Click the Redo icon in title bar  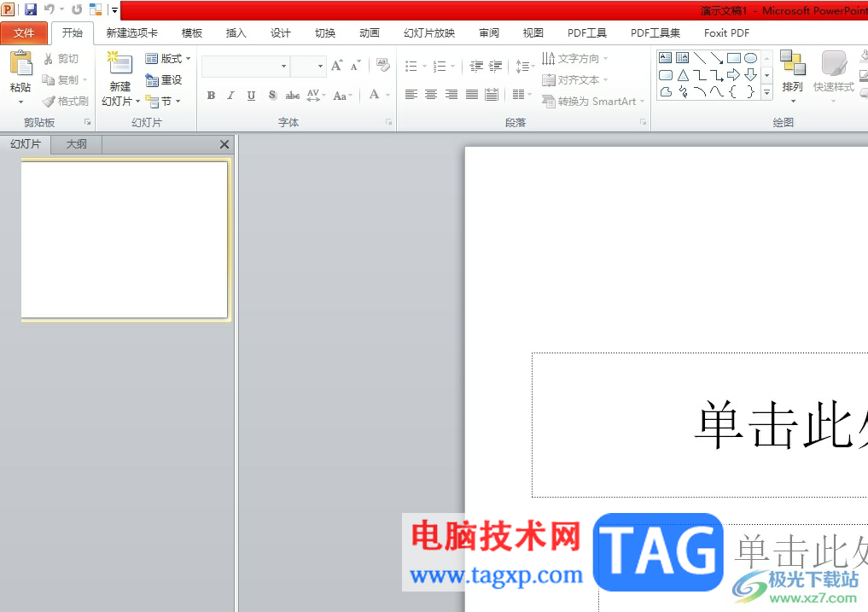[77, 9]
